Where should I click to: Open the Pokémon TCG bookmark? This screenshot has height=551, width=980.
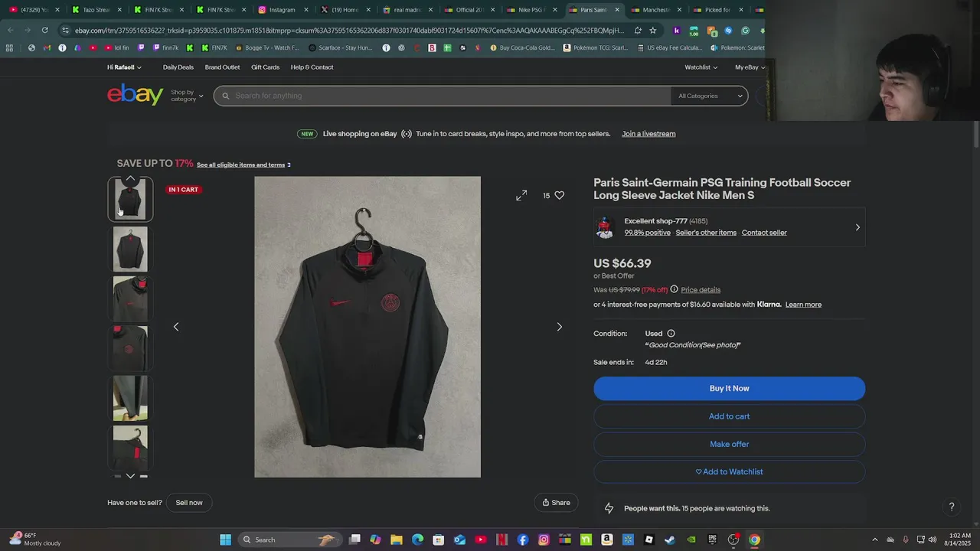pos(595,47)
